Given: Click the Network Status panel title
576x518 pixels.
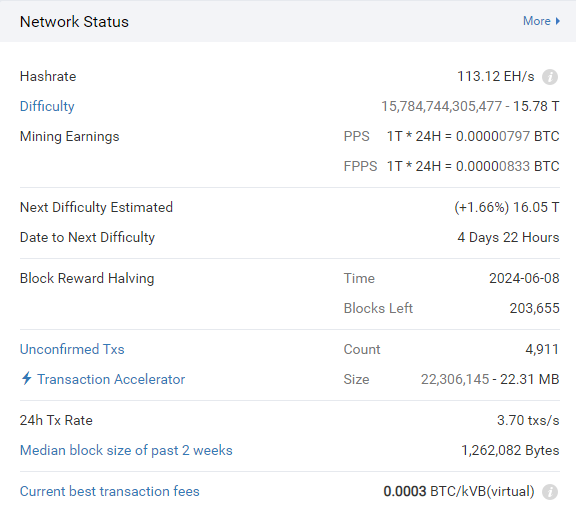Looking at the screenshot, I should 74,22.
